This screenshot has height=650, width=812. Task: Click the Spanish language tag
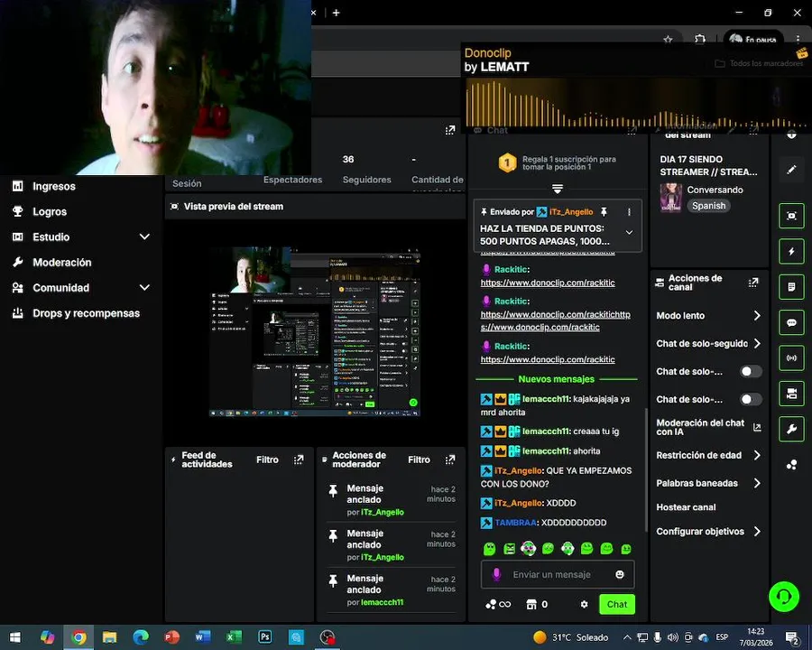click(x=708, y=206)
